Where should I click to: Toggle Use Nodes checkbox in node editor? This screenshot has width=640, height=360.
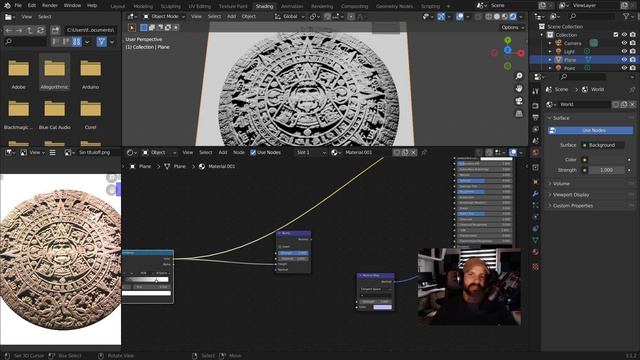click(x=253, y=152)
